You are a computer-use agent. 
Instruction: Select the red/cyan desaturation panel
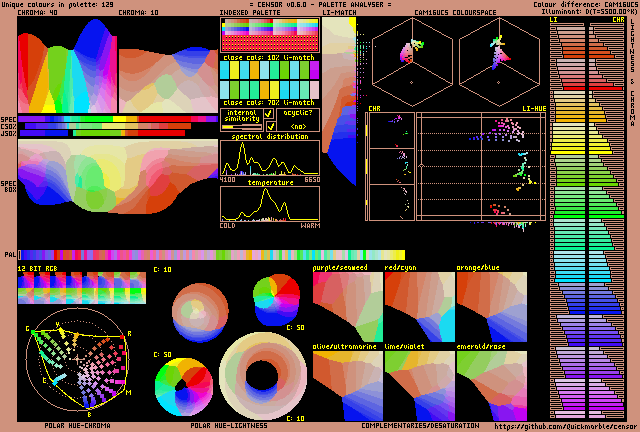[419, 305]
